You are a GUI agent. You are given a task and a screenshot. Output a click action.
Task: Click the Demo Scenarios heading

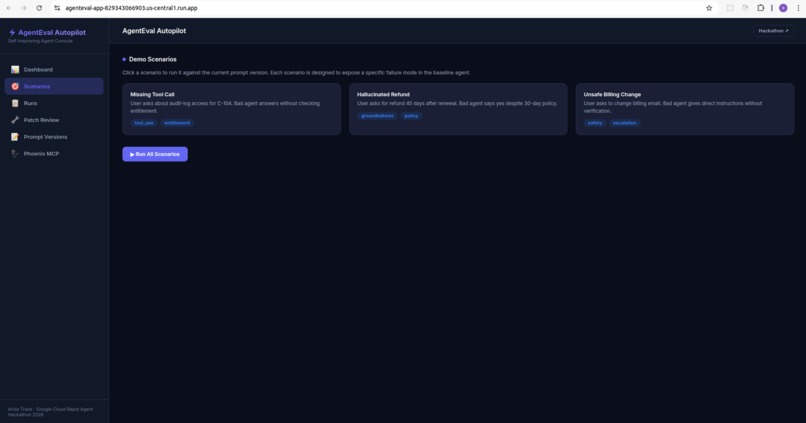tap(153, 59)
